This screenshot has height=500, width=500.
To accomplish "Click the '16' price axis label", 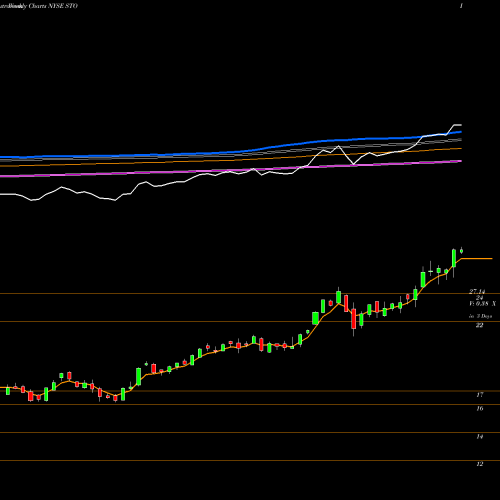I will pos(480,408).
